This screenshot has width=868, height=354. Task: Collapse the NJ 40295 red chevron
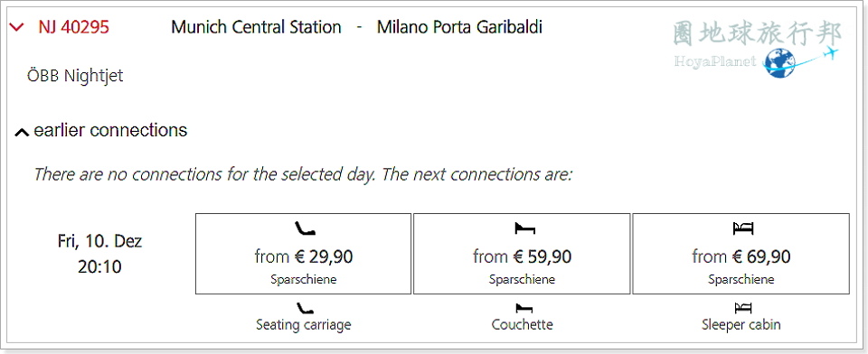click(x=16, y=26)
